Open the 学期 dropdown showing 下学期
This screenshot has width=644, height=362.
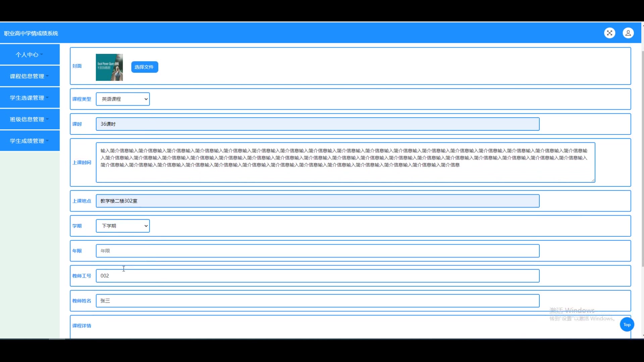(x=123, y=226)
